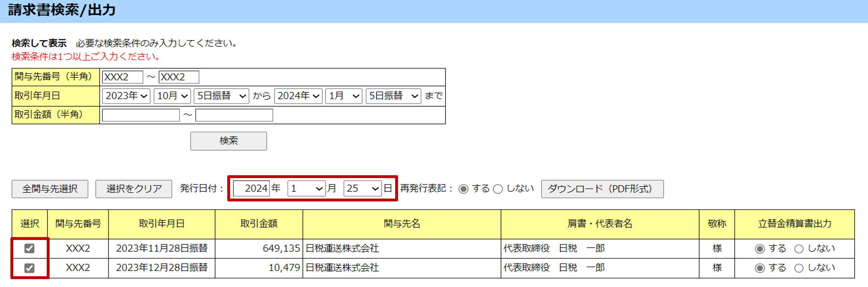Open the 2024年 end year dropdown
This screenshot has height=287, width=868.
pyautogui.click(x=298, y=96)
